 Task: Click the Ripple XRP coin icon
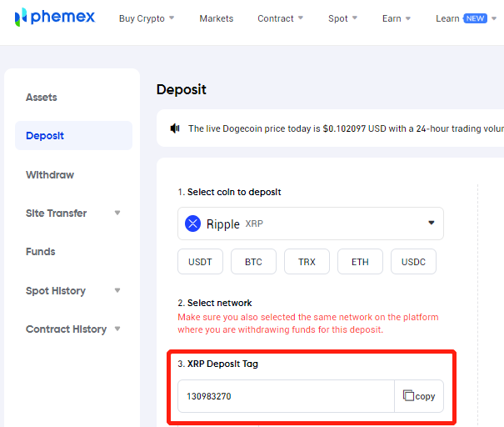tap(193, 224)
